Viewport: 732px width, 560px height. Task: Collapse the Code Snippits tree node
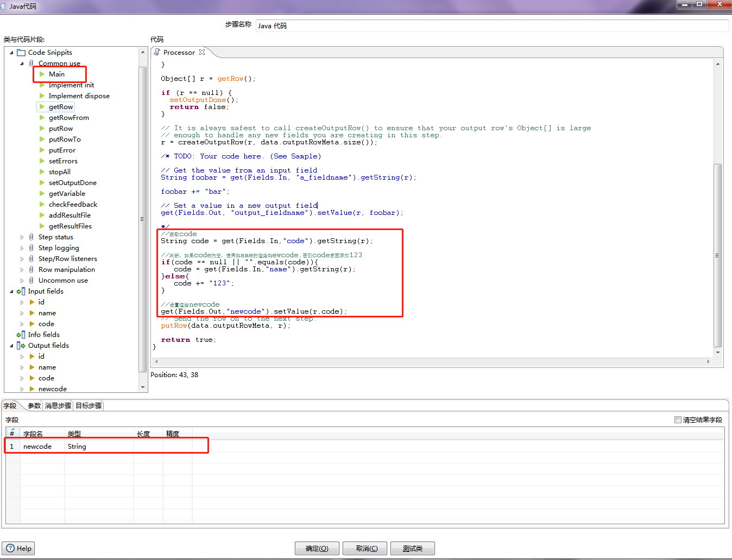click(x=11, y=53)
